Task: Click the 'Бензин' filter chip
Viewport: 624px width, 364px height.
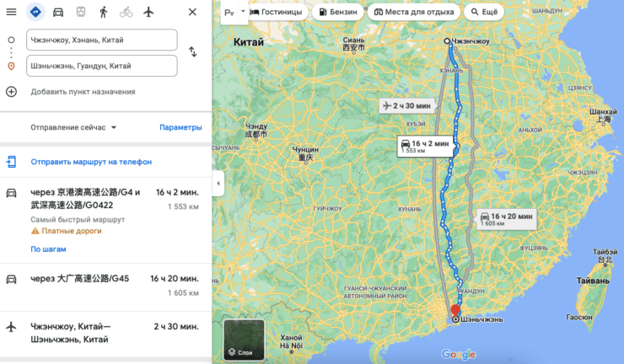Action: point(337,13)
